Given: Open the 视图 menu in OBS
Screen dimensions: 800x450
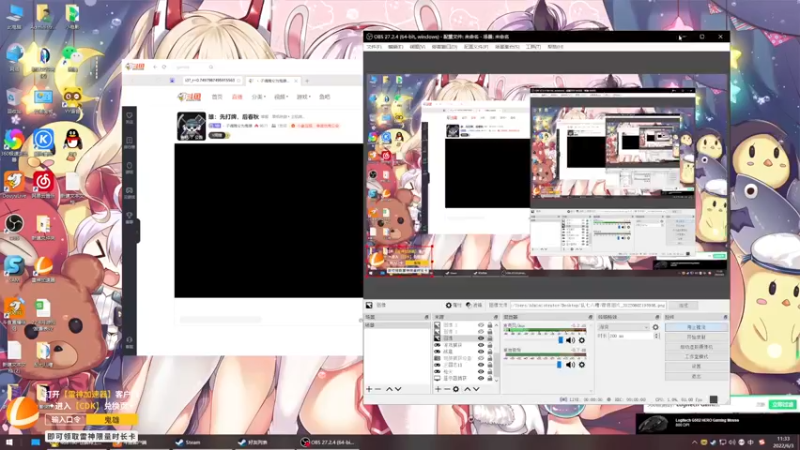Looking at the screenshot, I should [417, 47].
